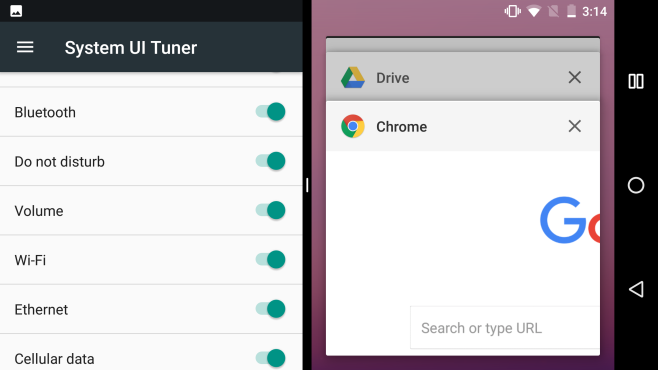The width and height of the screenshot is (658, 370).
Task: Open the hamburger menu in System UI Tuner
Action: [x=25, y=47]
